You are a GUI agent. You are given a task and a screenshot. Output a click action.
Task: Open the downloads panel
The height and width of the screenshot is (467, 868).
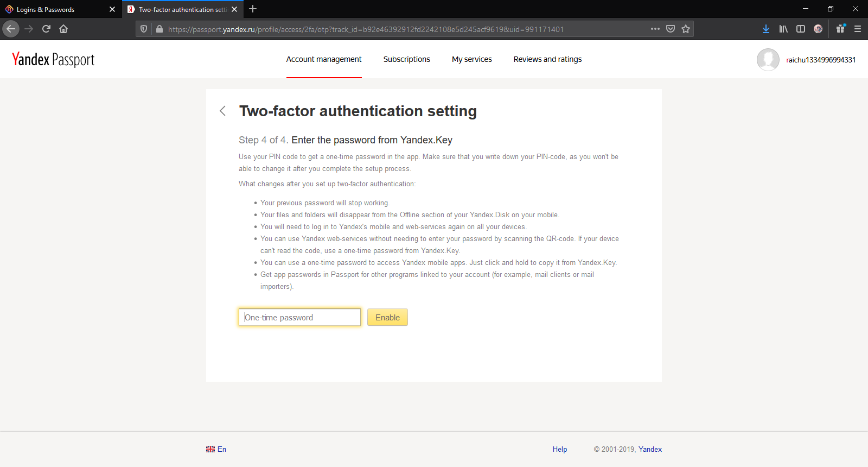pos(766,29)
